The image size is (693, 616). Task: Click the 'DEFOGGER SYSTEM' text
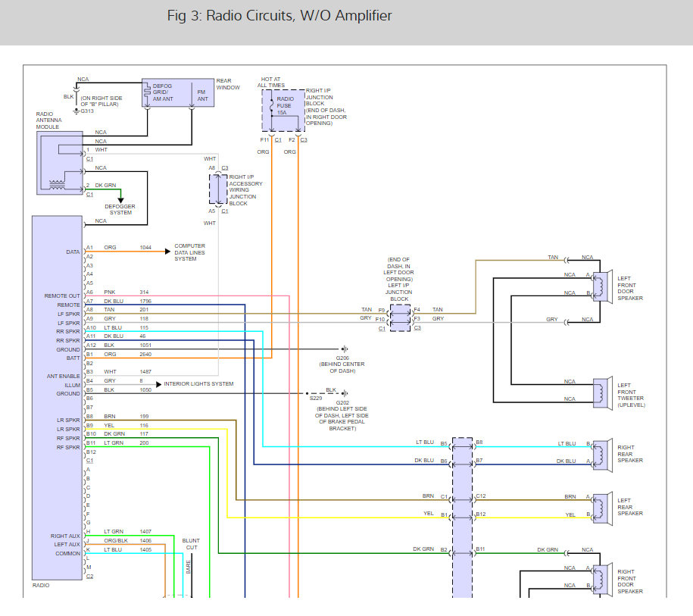120,210
